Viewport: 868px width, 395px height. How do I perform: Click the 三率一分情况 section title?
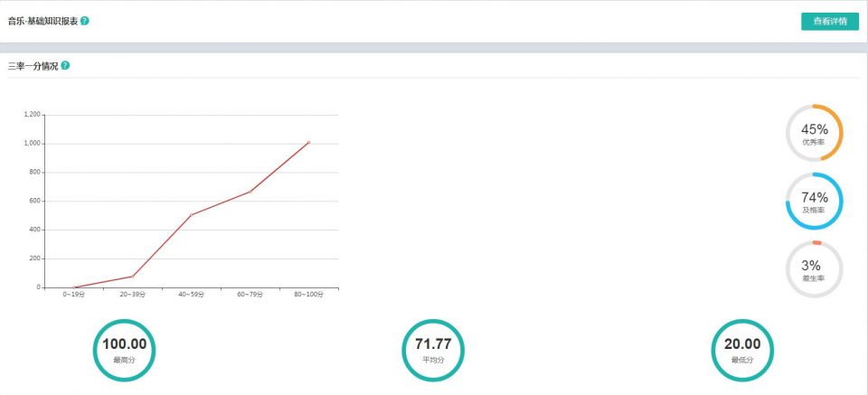click(x=33, y=66)
